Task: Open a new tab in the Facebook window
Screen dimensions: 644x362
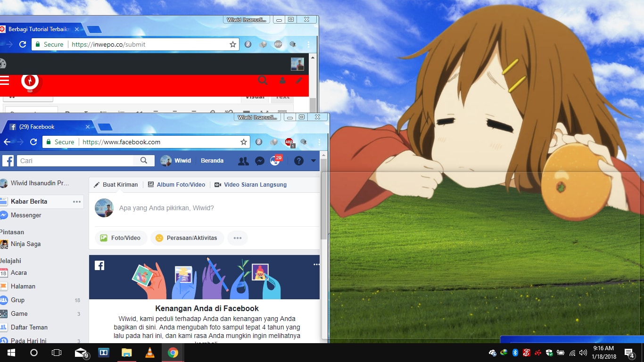Action: 105,127
